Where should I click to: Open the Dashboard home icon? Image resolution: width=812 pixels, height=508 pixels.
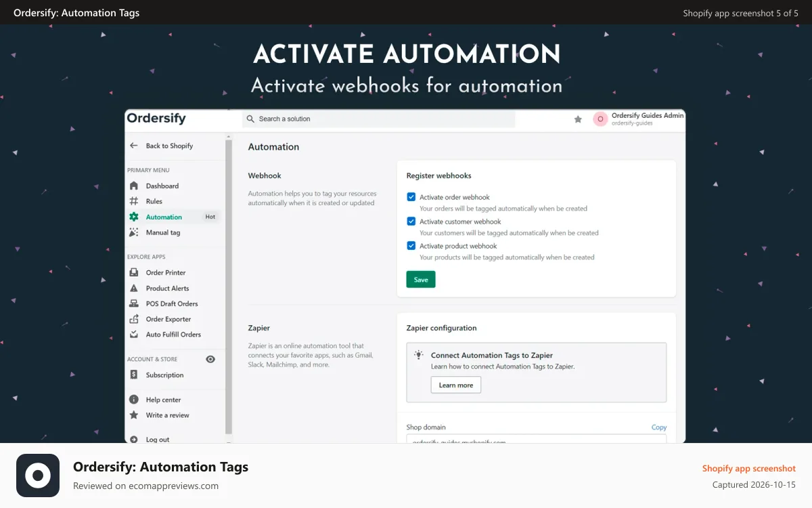point(133,186)
